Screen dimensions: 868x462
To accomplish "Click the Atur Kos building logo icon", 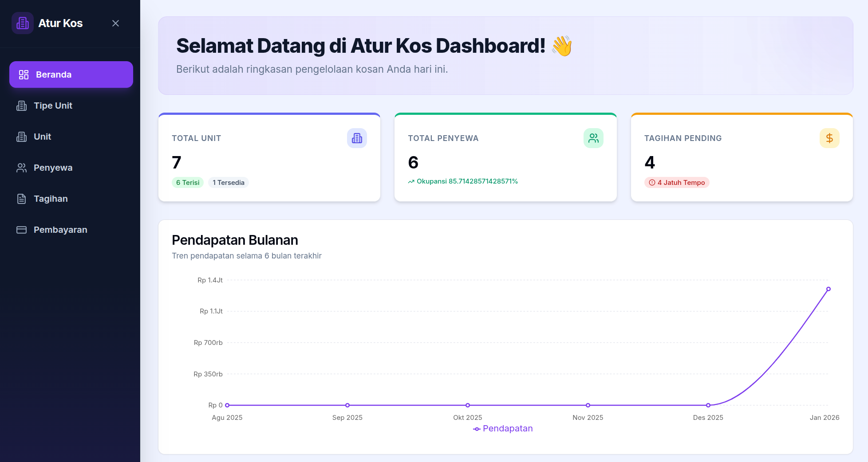I will [x=22, y=23].
